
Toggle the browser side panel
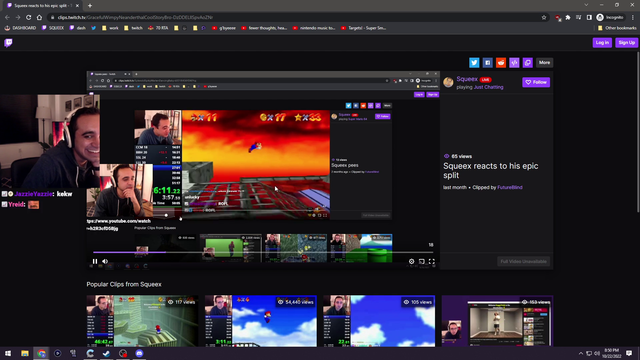click(589, 17)
